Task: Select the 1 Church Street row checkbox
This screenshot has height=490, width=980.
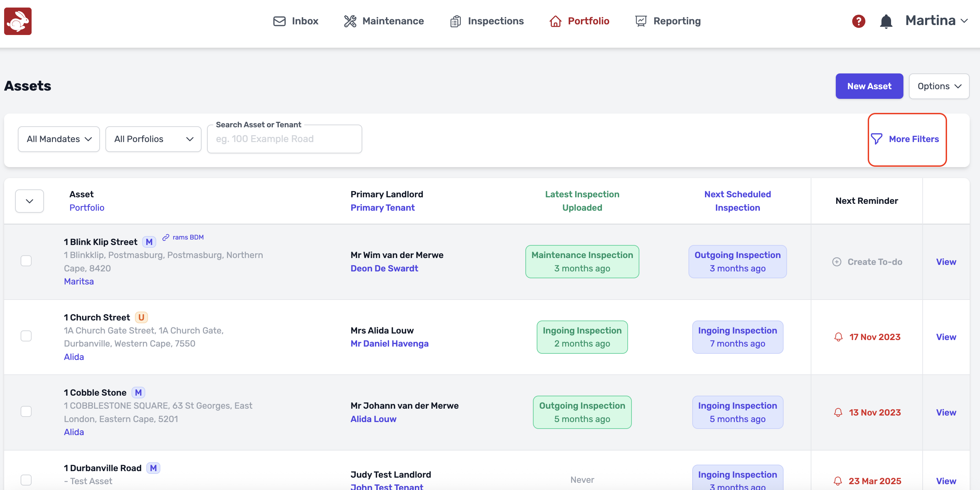Action: point(26,336)
